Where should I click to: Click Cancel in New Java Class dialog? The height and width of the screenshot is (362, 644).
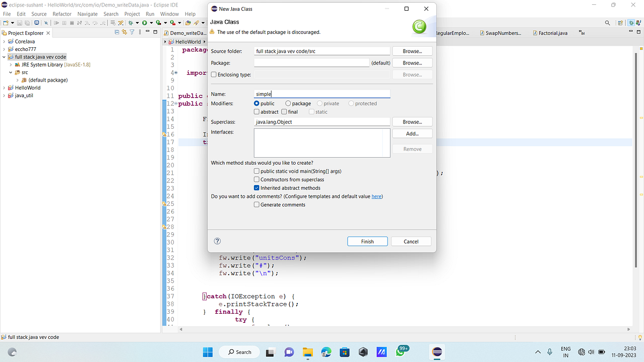pyautogui.click(x=411, y=241)
